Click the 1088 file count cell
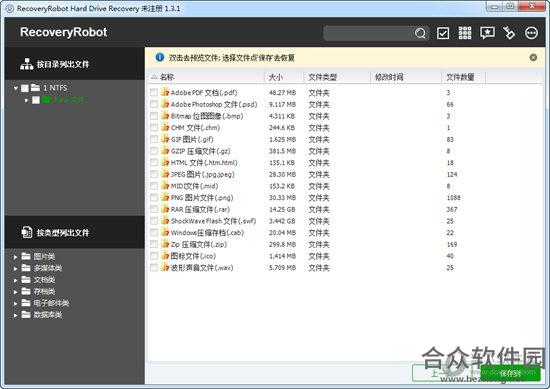Screen dimensions: 550x389 click(453, 197)
